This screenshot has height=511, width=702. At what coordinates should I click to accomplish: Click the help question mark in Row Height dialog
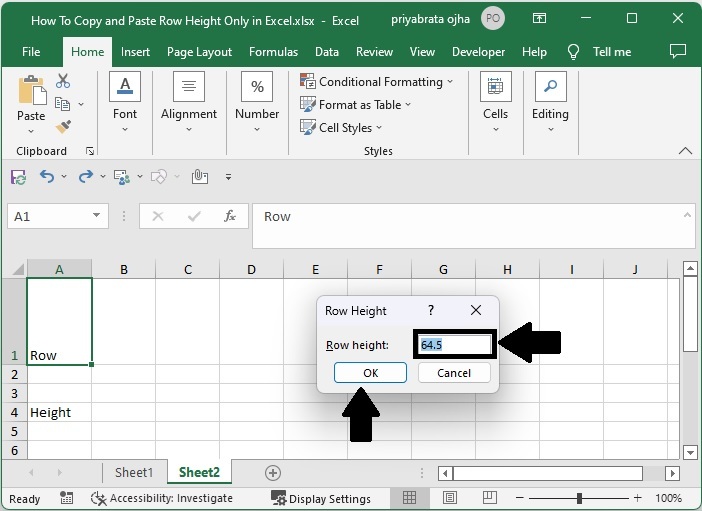pos(431,311)
